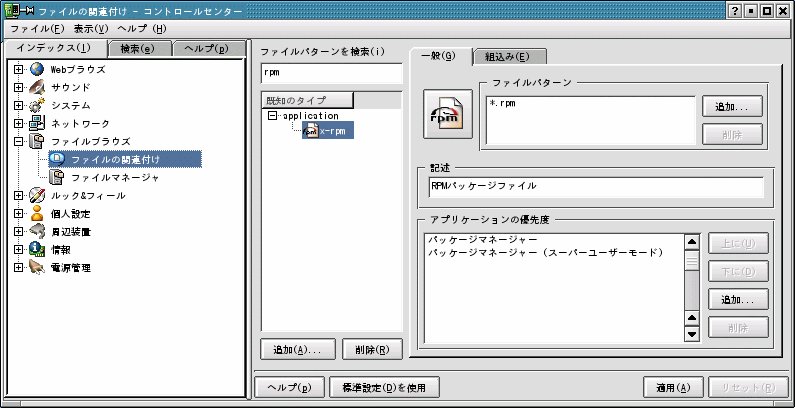Click the Network computers icon
This screenshot has width=795, height=408.
pos(37,123)
